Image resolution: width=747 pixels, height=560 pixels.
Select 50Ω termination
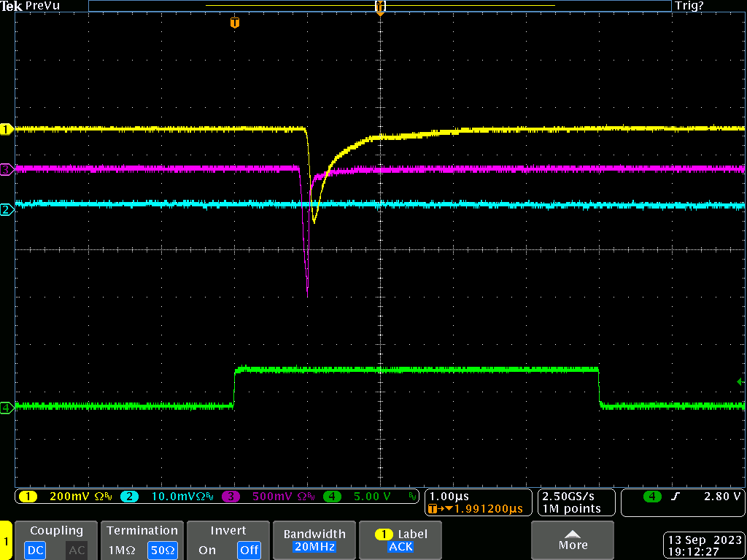click(163, 550)
